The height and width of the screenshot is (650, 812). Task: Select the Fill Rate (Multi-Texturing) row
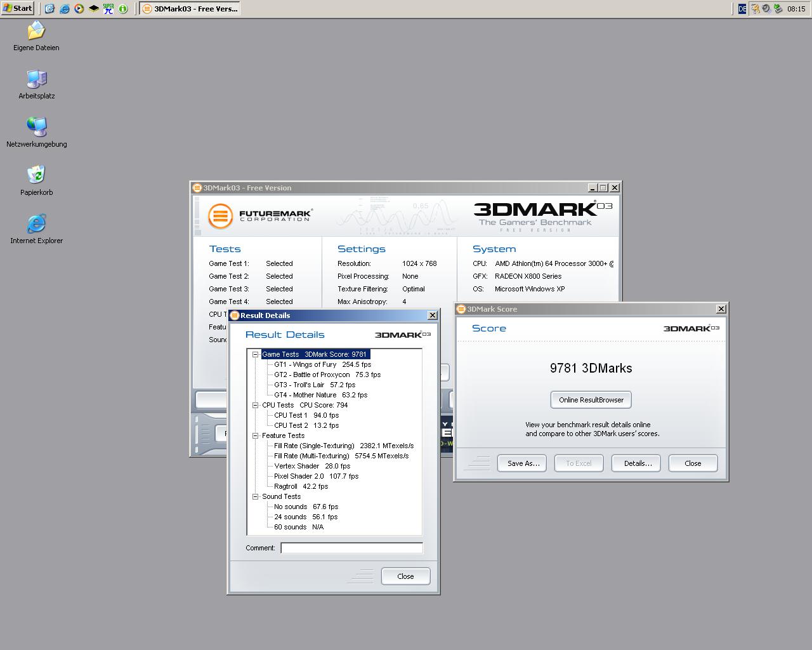pyautogui.click(x=341, y=456)
